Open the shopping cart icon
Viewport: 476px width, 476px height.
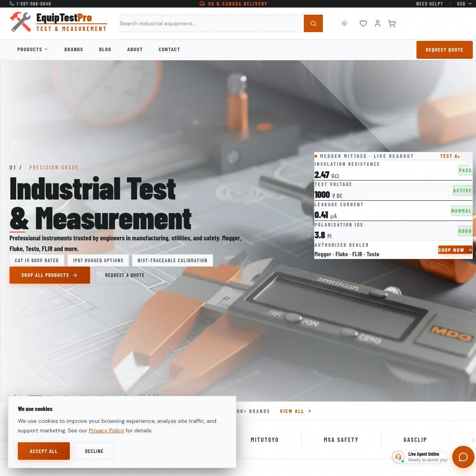(392, 23)
